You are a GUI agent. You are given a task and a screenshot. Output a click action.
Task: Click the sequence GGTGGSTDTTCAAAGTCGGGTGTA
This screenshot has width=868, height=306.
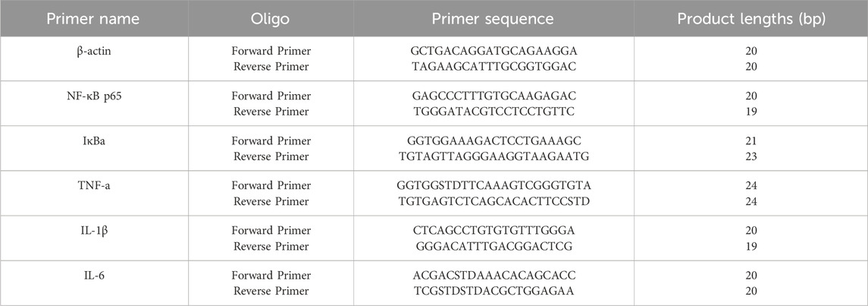pyautogui.click(x=493, y=186)
